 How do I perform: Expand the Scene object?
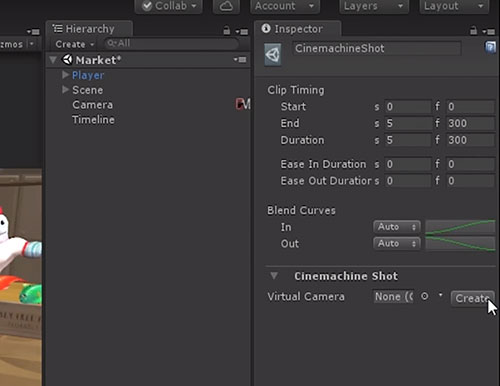(x=65, y=89)
